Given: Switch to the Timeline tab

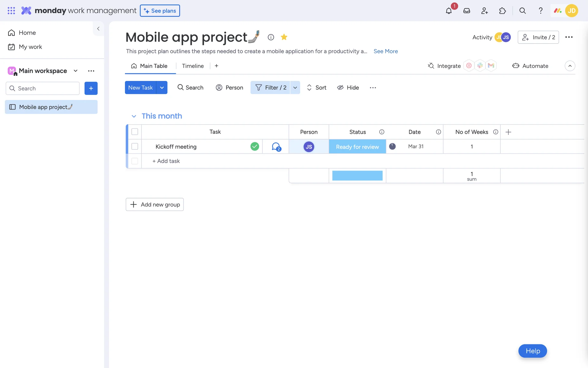Looking at the screenshot, I should coord(193,66).
